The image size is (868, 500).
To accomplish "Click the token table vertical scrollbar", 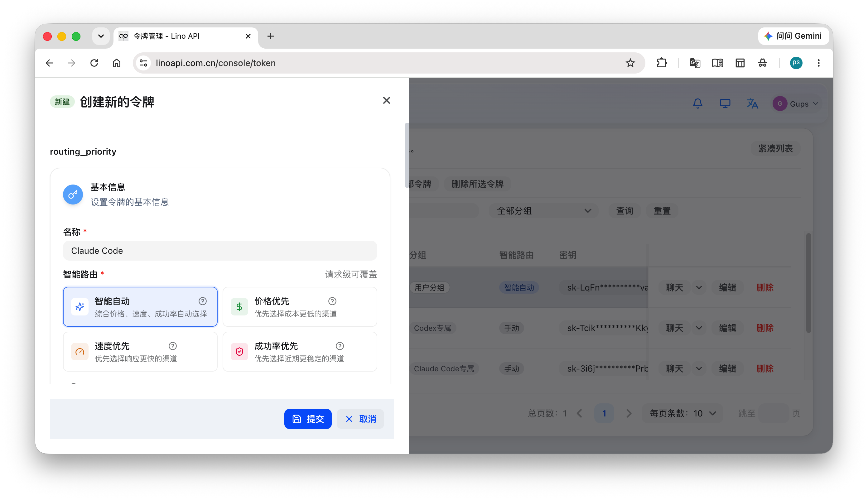I will (808, 283).
